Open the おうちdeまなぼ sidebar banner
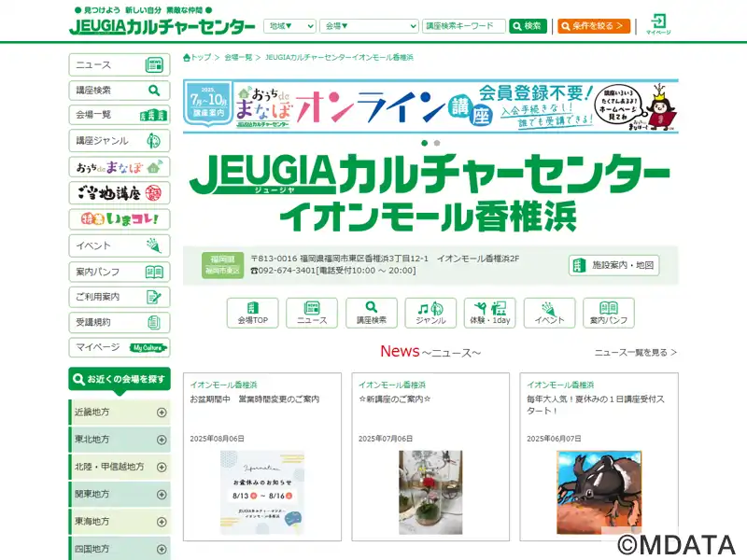The height and width of the screenshot is (560, 747). click(x=120, y=167)
